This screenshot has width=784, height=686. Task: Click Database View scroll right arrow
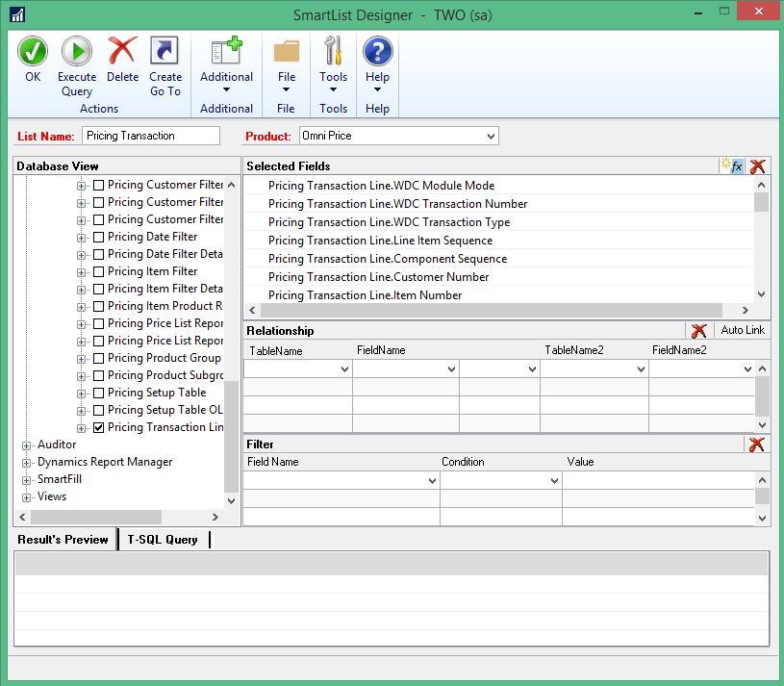pos(215,517)
